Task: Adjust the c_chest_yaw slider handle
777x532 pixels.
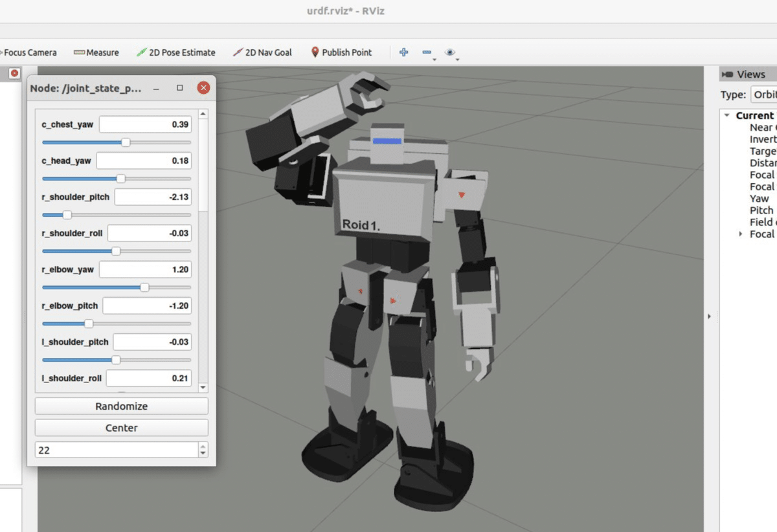Action: (126, 142)
